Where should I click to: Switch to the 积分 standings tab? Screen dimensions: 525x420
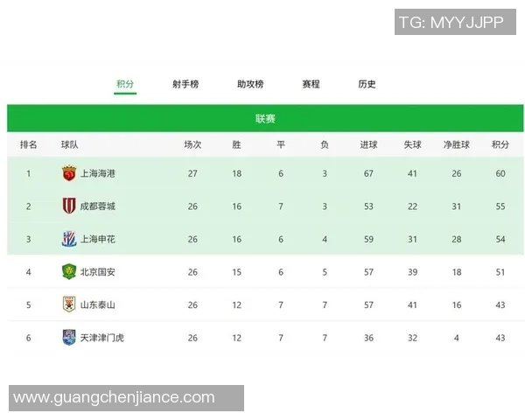pos(125,84)
